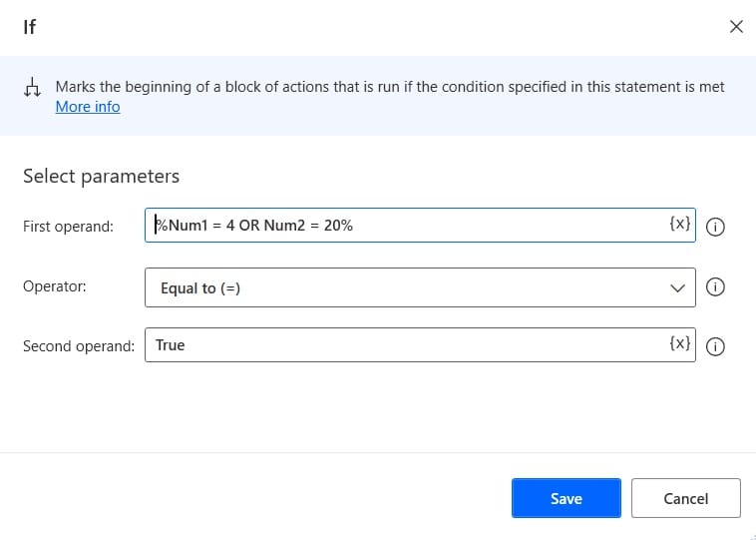Focus the Second operand field containing True

[420, 345]
